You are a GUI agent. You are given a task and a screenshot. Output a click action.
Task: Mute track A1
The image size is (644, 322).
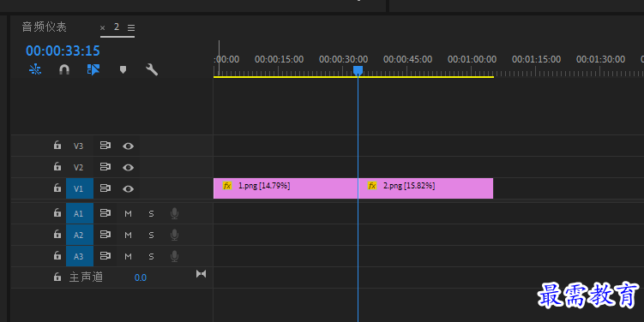[128, 214]
